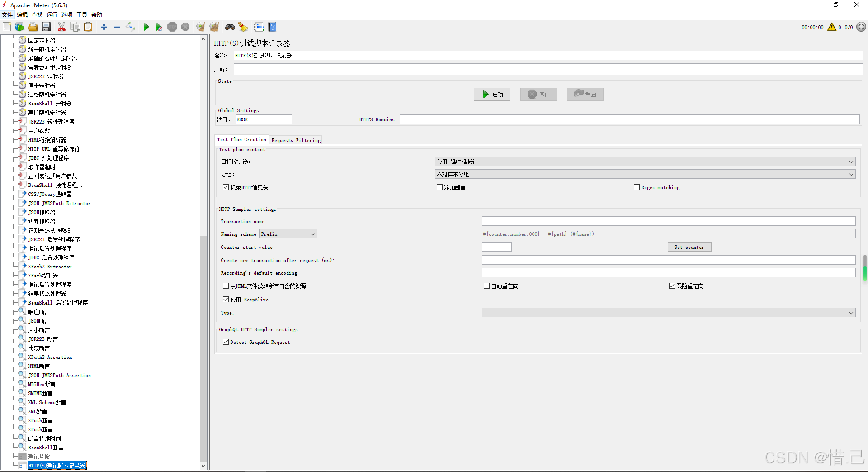The height and width of the screenshot is (472, 868).
Task: Open the 选项 menu
Action: pyautogui.click(x=67, y=14)
